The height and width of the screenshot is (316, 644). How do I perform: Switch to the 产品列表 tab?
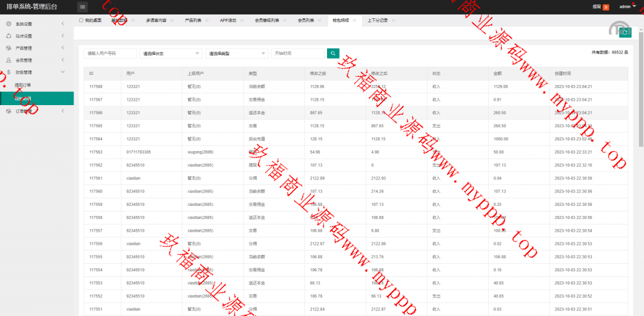(193, 20)
